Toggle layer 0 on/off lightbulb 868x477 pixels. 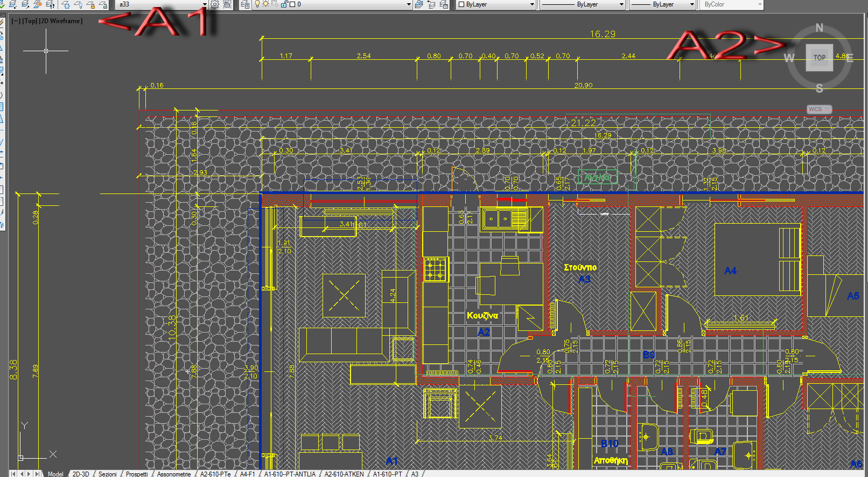(257, 4)
